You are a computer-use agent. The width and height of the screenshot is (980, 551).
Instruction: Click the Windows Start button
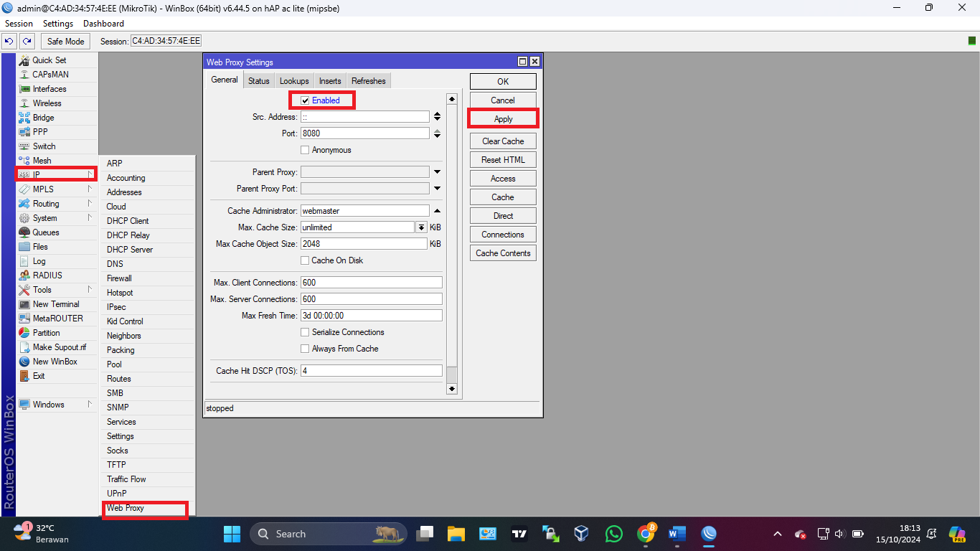coord(232,534)
